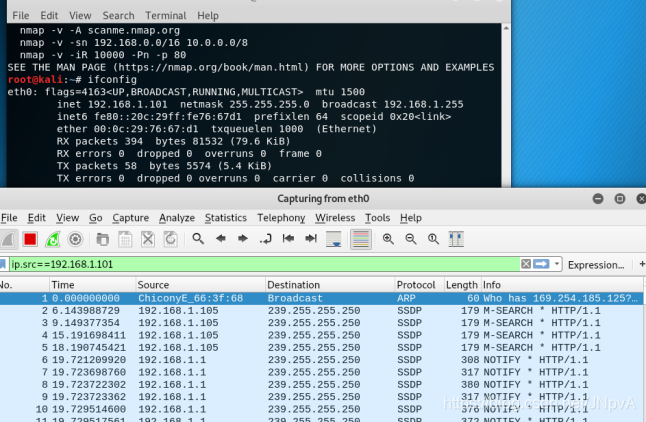Image resolution: width=646 pixels, height=422 pixels.
Task: Reset packet text to normal size
Action: click(433, 239)
